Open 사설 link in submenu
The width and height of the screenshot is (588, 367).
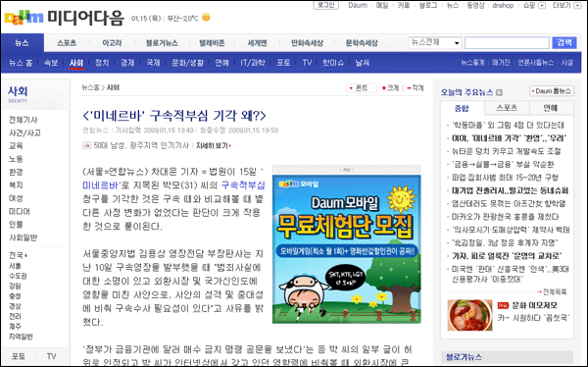point(567,63)
